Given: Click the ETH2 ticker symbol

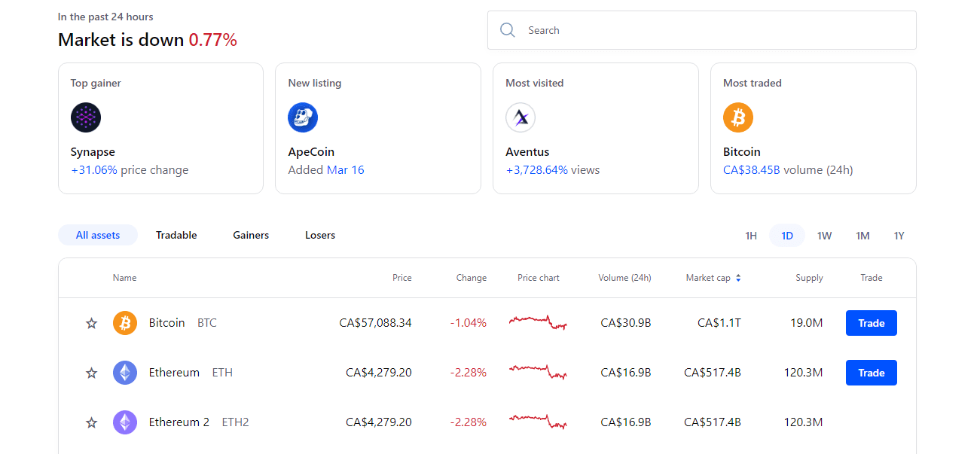Looking at the screenshot, I should pyautogui.click(x=235, y=422).
